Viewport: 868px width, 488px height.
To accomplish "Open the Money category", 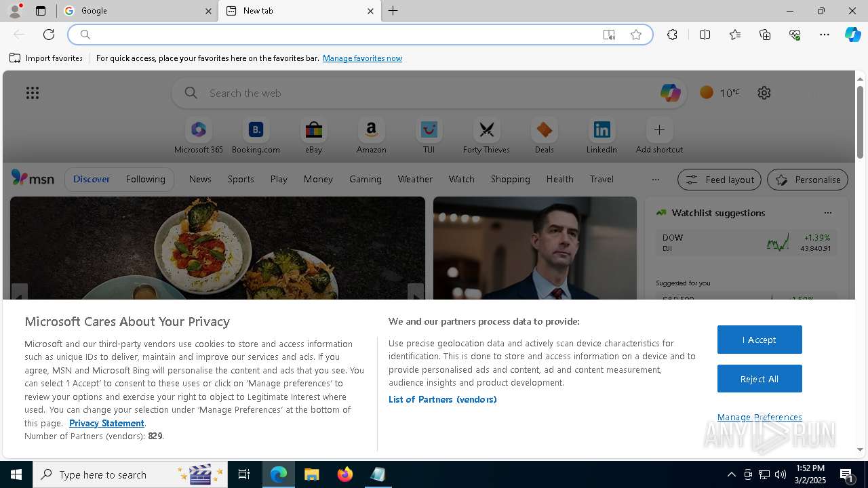I will coord(318,179).
